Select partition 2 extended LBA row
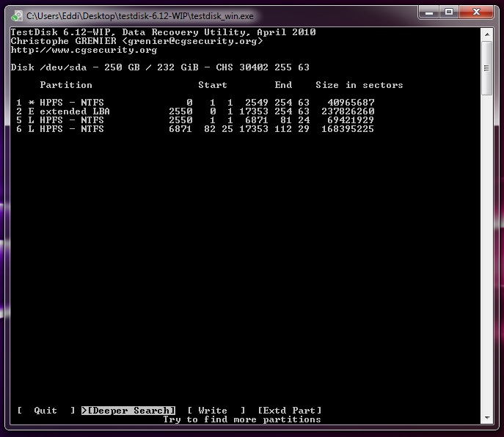 (x=195, y=111)
